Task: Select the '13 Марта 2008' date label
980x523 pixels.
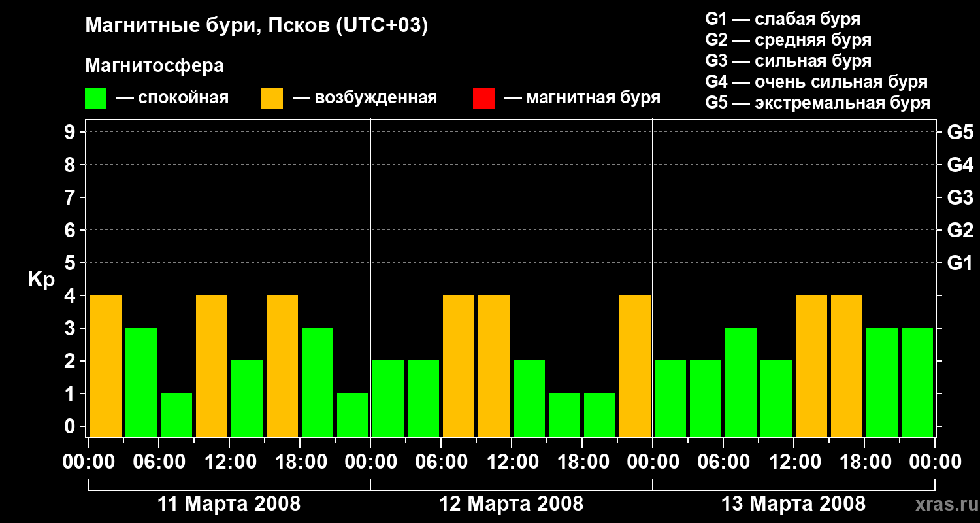Action: 793,504
